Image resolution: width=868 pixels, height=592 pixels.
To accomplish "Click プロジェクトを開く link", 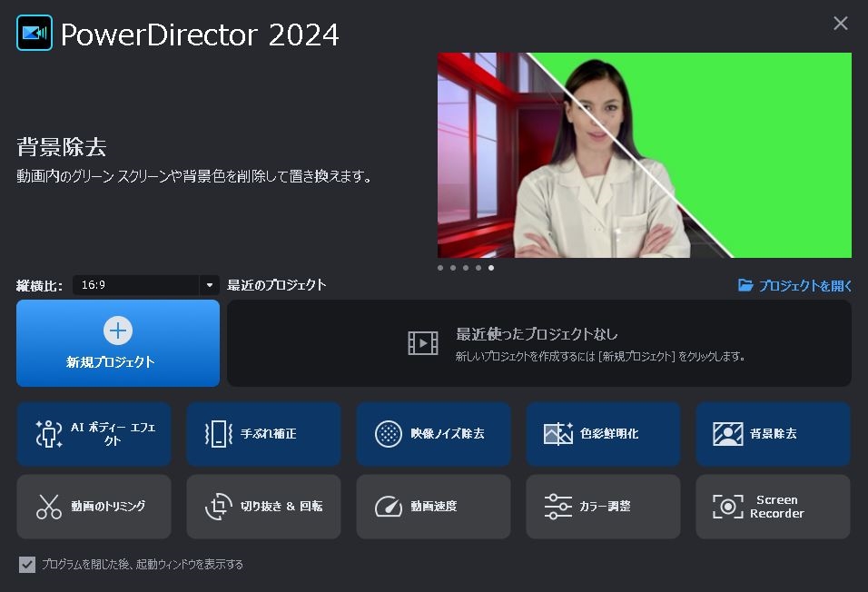I will 795,285.
